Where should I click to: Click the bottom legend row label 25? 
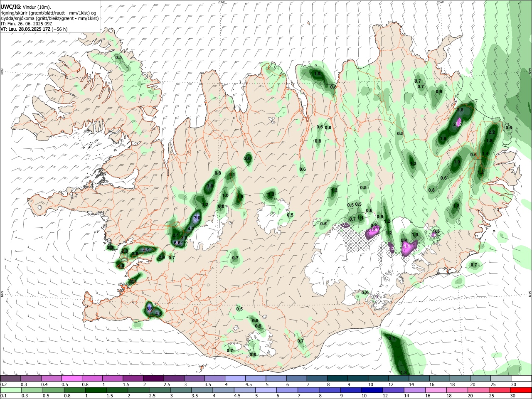(492, 396)
